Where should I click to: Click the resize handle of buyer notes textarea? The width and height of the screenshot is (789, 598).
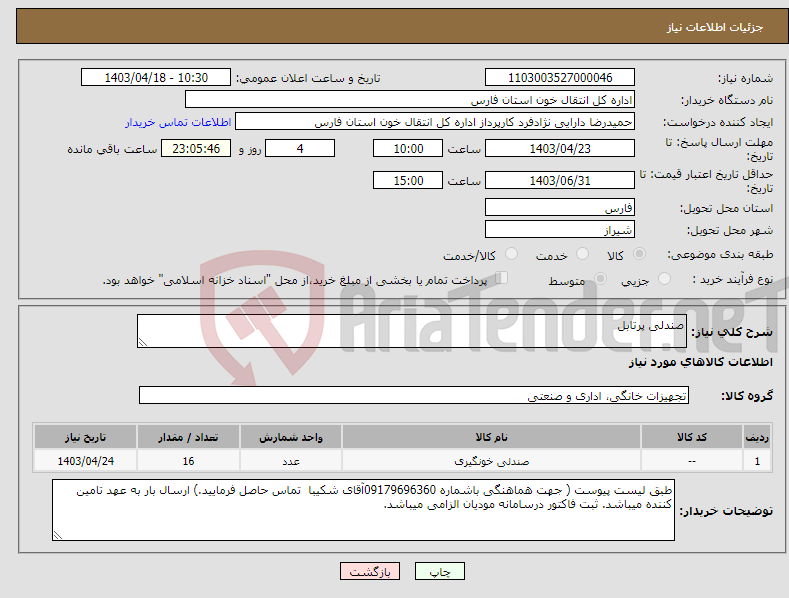(x=58, y=535)
